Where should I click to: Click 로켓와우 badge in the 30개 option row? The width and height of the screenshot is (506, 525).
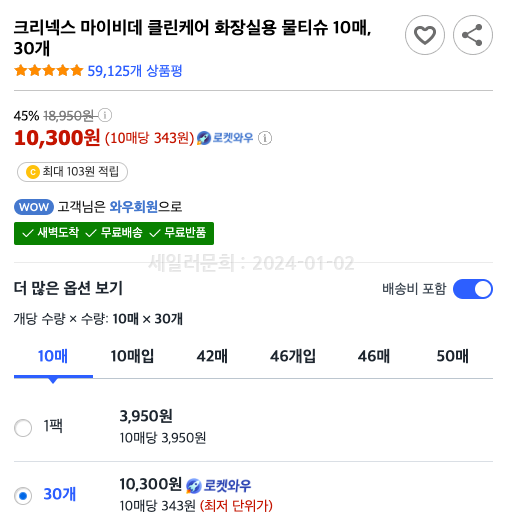(218, 485)
